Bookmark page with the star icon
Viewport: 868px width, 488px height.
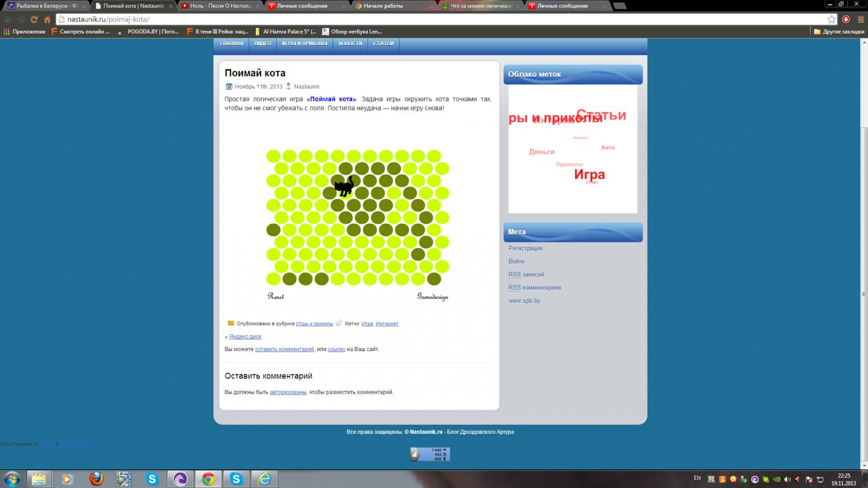pos(831,19)
